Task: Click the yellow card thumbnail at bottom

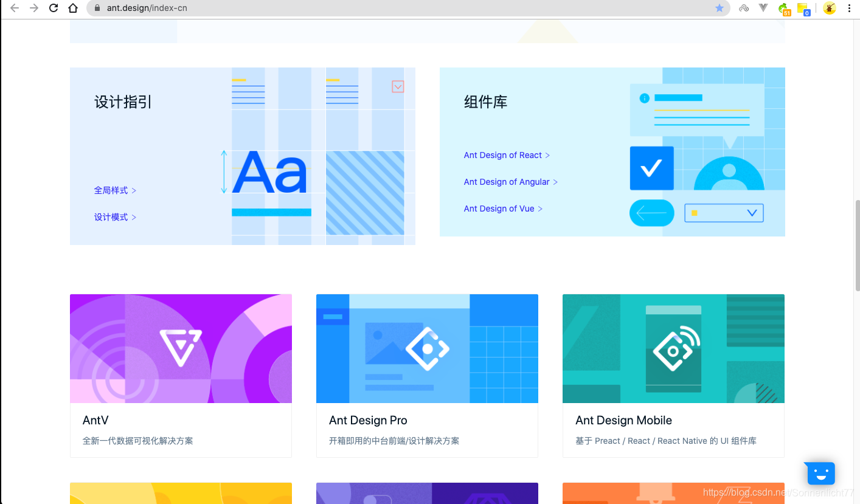Action: tap(181, 493)
